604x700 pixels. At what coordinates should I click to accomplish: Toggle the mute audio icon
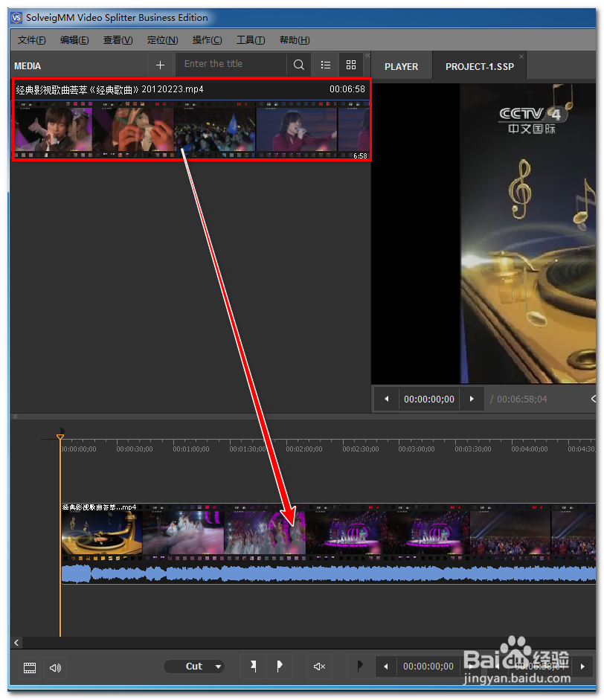(320, 667)
